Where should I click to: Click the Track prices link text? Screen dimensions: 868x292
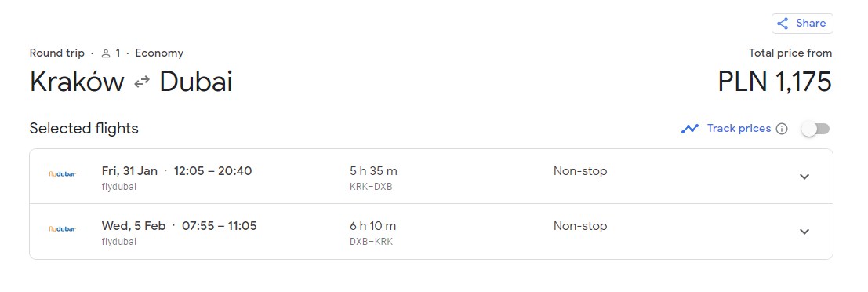pyautogui.click(x=739, y=129)
